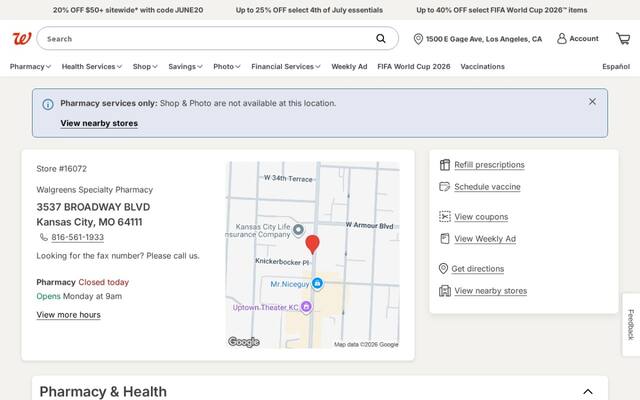
Task: Click Kansas City Life Insurance map marker
Action: tap(298, 230)
